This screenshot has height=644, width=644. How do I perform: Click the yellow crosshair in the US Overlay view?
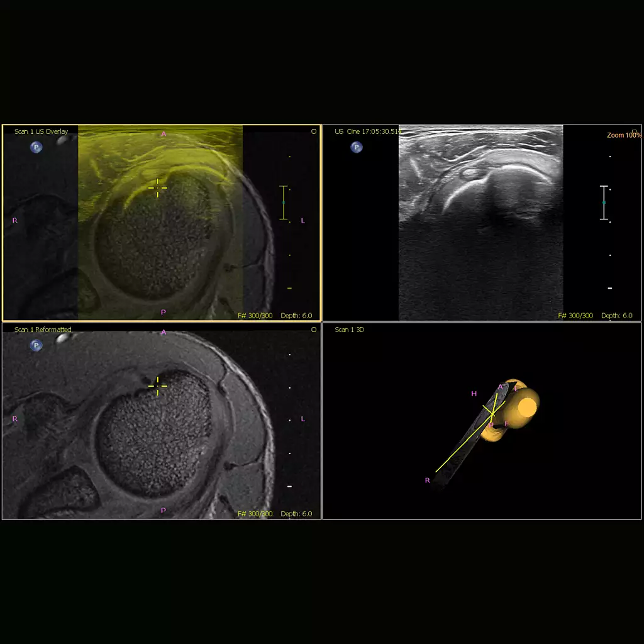(157, 187)
